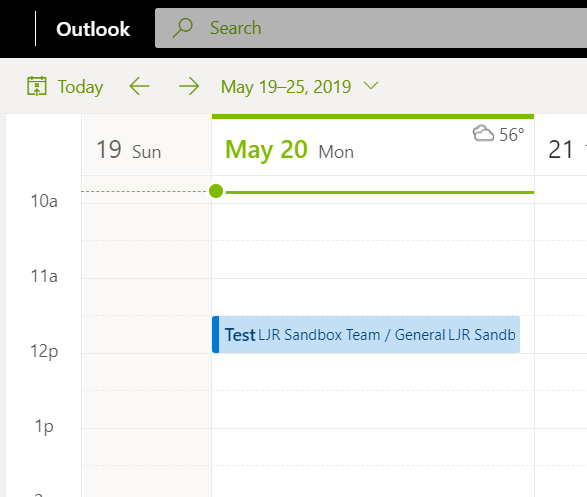The width and height of the screenshot is (587, 497).
Task: Expand the May 19–25, 2019 date picker chevron
Action: pyautogui.click(x=371, y=86)
